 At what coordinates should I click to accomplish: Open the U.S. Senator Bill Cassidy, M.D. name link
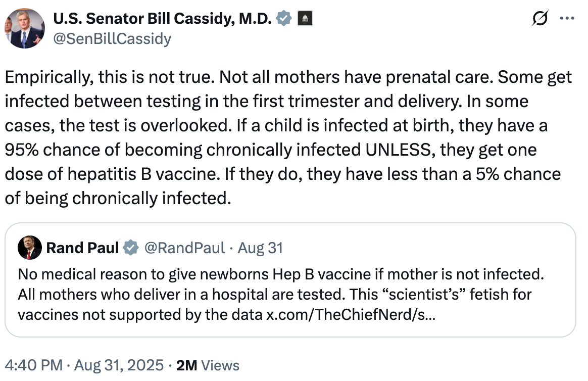click(162, 19)
